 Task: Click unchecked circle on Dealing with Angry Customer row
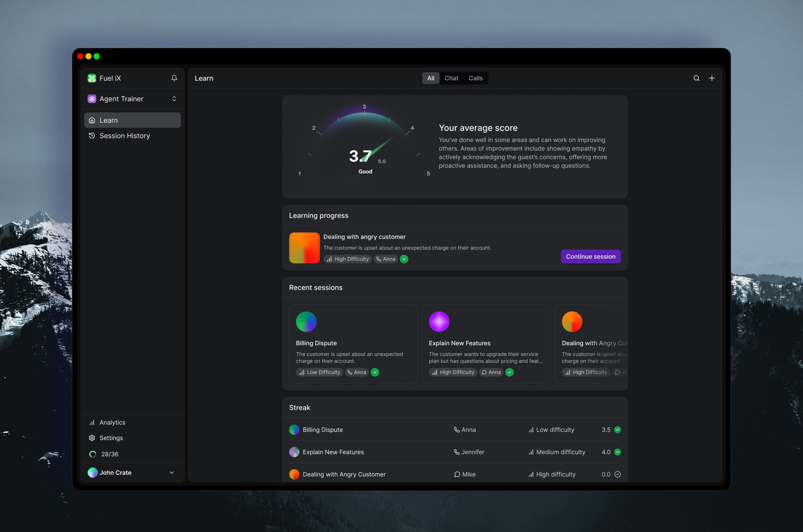[x=617, y=474]
